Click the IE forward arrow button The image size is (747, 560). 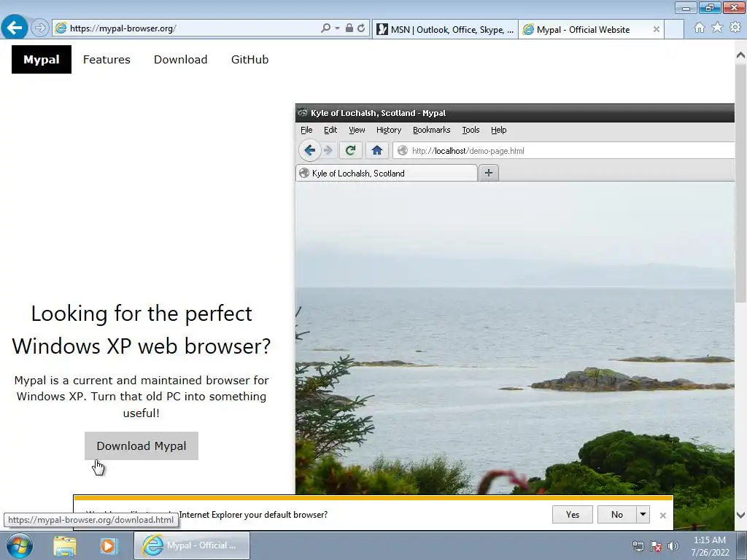click(x=40, y=28)
